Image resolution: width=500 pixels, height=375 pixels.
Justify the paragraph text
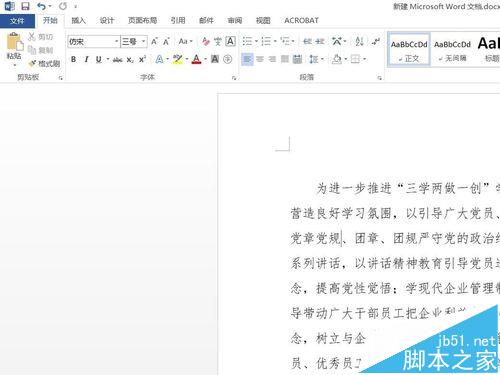[x=285, y=59]
